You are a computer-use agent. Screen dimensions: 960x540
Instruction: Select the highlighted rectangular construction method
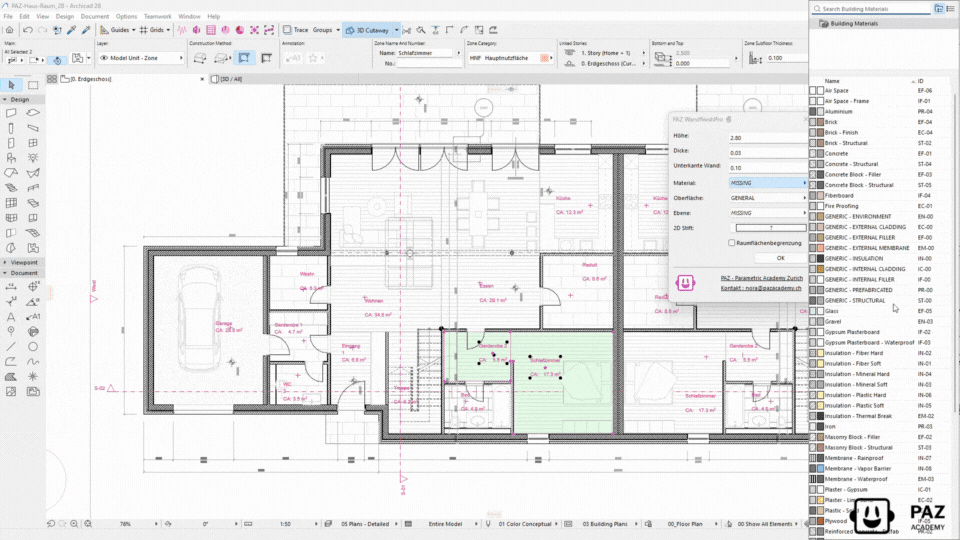pyautogui.click(x=244, y=58)
